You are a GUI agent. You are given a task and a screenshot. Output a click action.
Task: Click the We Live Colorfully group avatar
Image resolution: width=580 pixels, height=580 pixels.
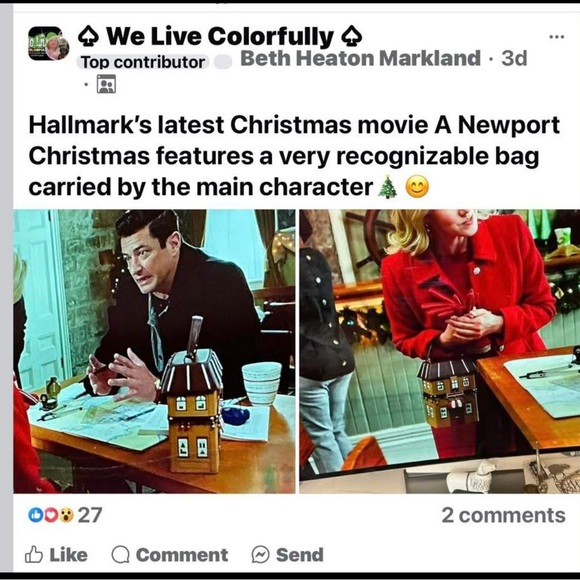(x=48, y=43)
